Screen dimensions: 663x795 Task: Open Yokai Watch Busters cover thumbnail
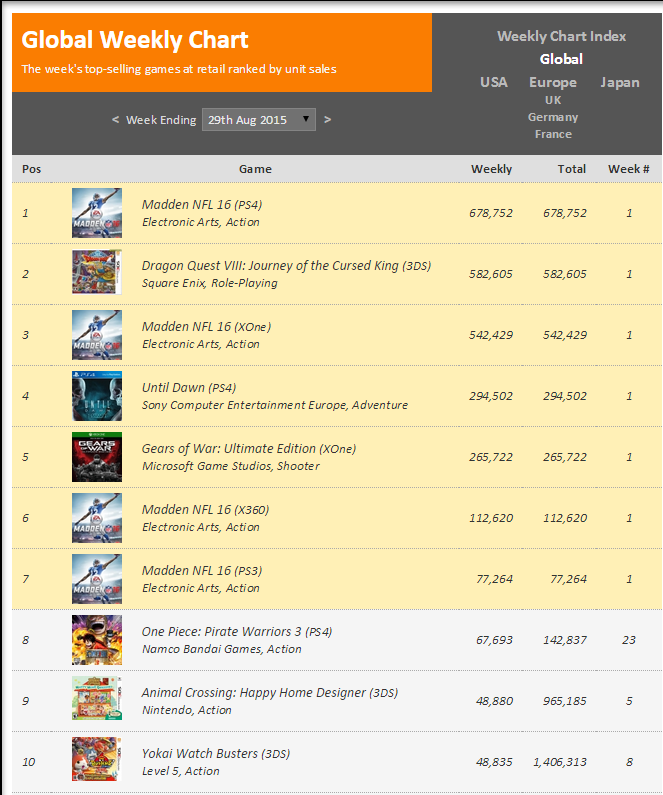pyautogui.click(x=97, y=759)
